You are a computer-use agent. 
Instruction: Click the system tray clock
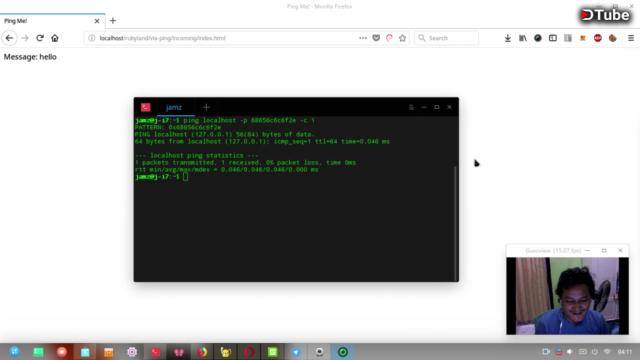coord(625,351)
